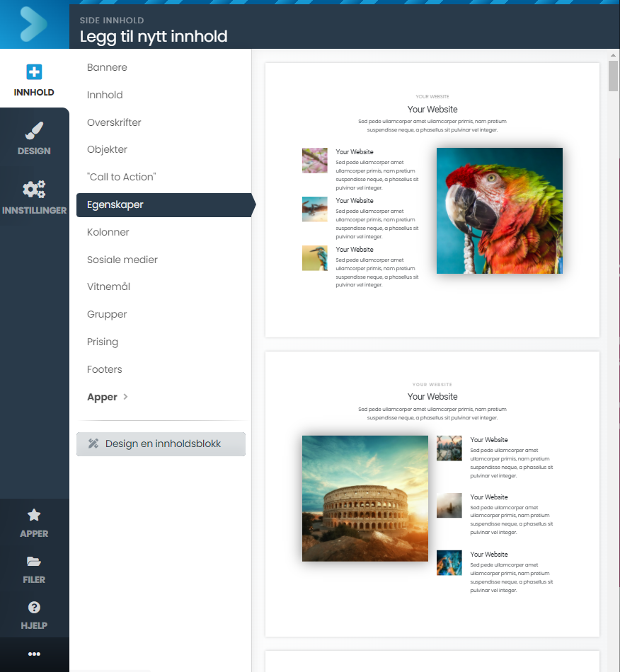Select the Footers category
Screen dimensions: 620x672
click(104, 369)
